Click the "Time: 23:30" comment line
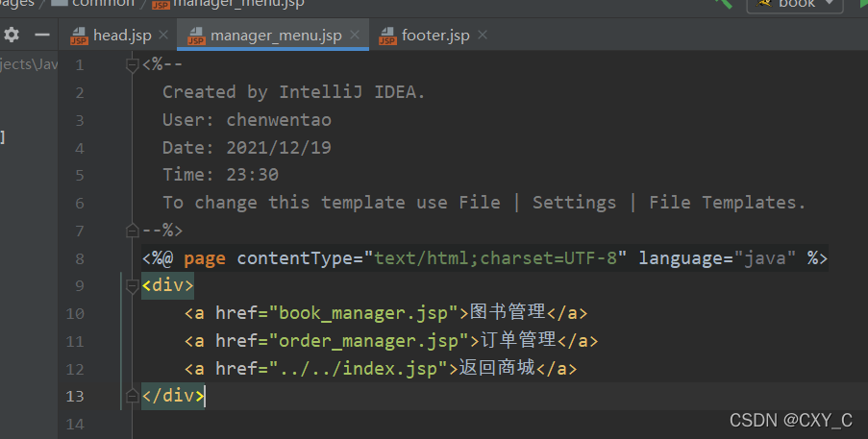Viewport: 868px width, 439px height. (x=220, y=175)
